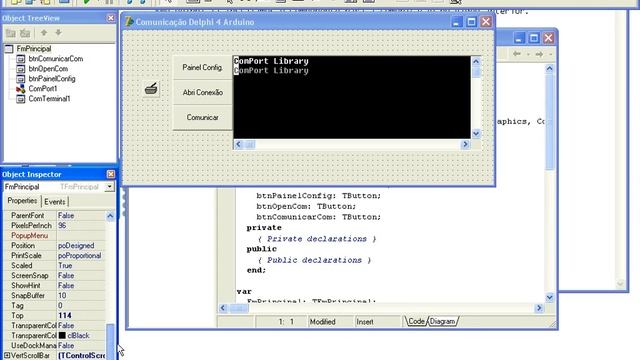Viewport: 640px width, 360px height.
Task: Click the Comunicar button on form
Action: (202, 117)
